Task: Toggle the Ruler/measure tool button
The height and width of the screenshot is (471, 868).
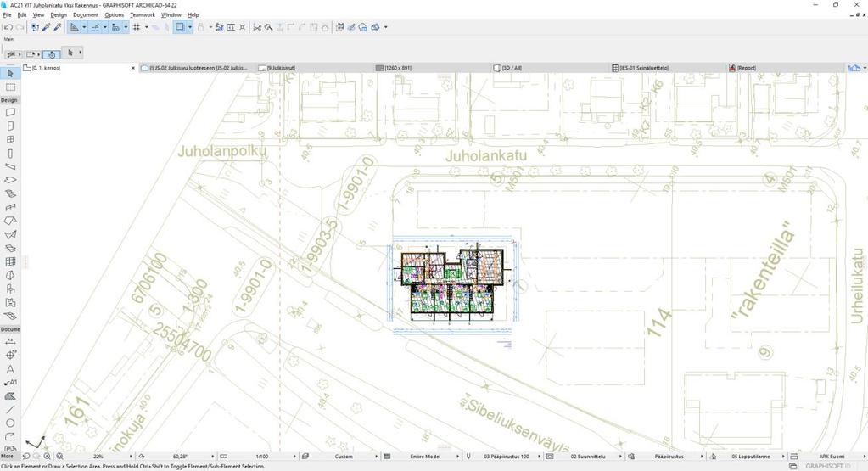Action: [115, 27]
